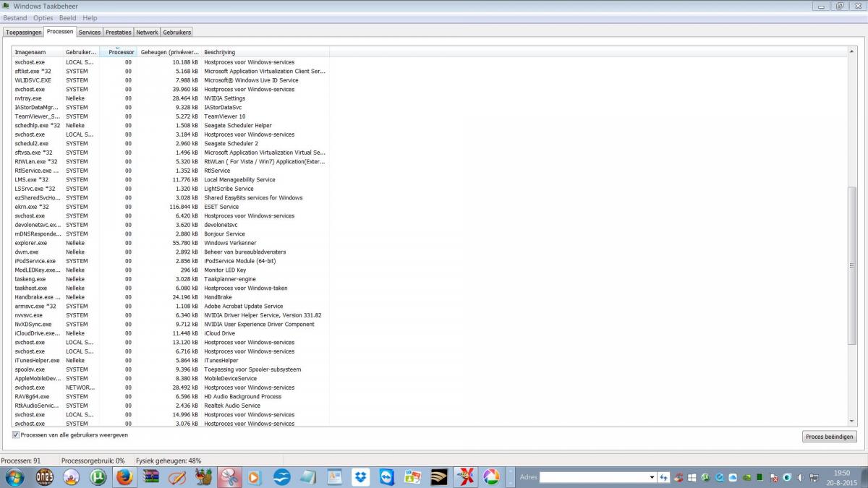Select the spoolsv.exe process row

[x=171, y=369]
